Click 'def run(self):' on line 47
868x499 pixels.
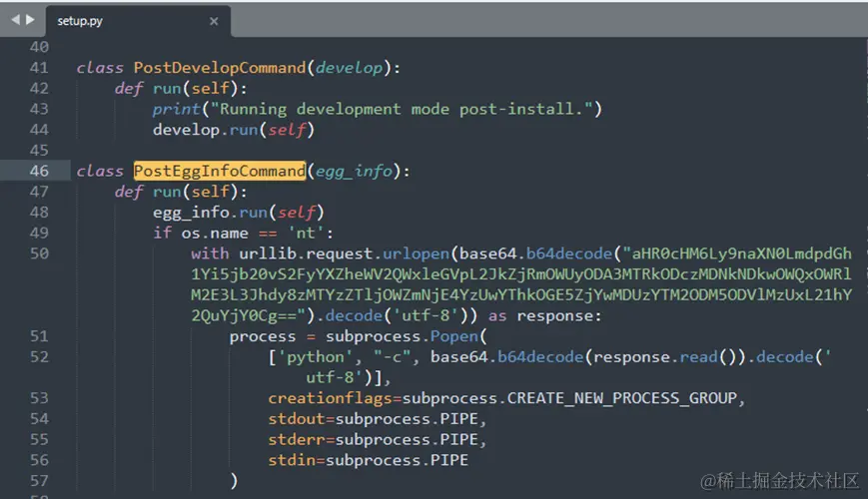pos(181,192)
